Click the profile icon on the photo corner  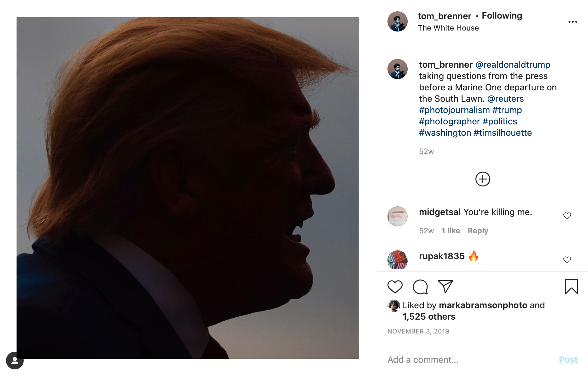(15, 361)
